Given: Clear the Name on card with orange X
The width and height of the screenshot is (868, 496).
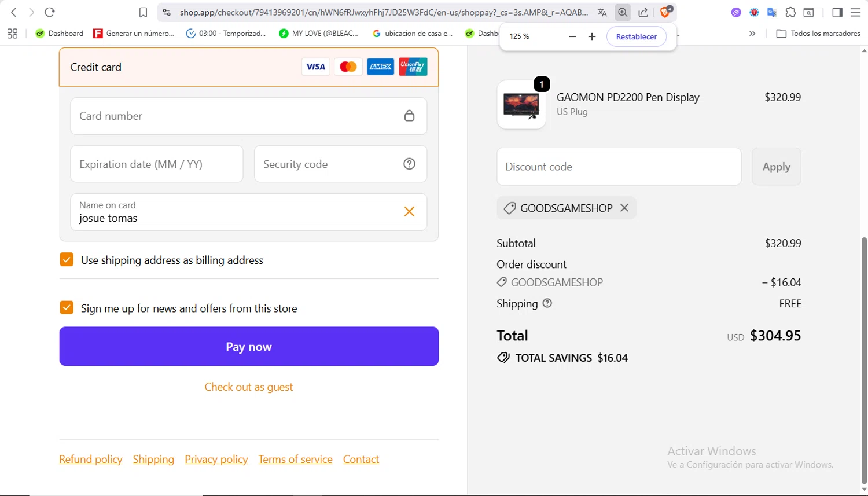Looking at the screenshot, I should pos(409,212).
